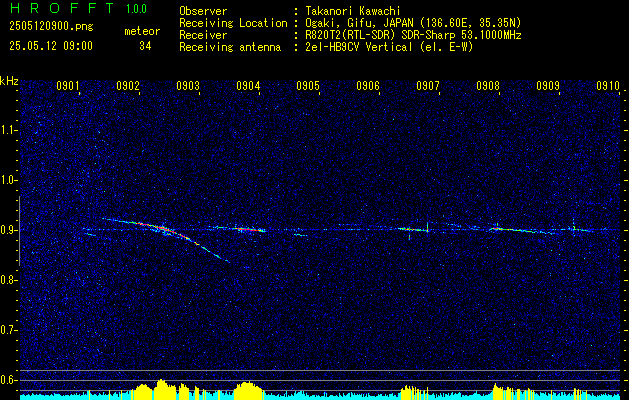The image size is (629, 400).
Task: Click the 1.0 kHz axis label
Action: pos(8,180)
